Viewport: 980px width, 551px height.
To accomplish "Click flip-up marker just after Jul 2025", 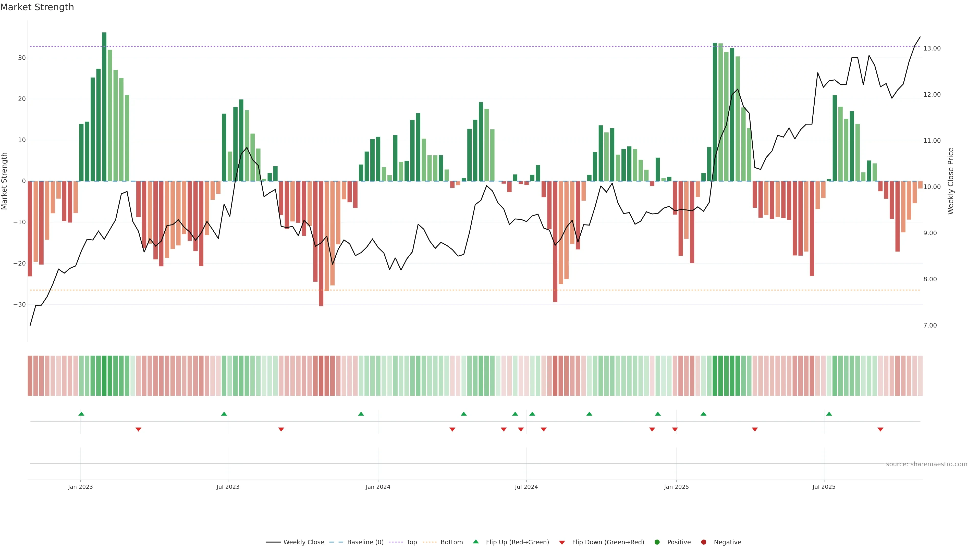I will coord(829,414).
